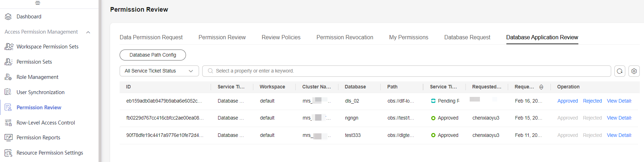Click the hamburger menu icon at top

point(38,3)
